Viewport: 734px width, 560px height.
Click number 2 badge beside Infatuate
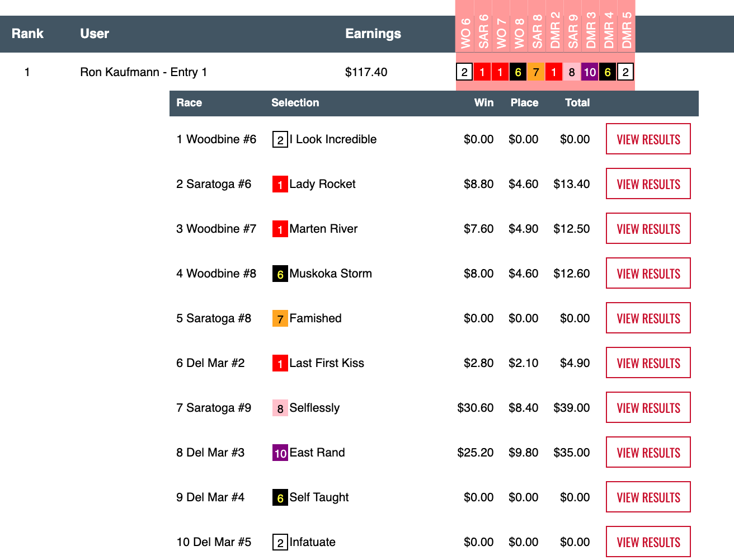pos(280,542)
